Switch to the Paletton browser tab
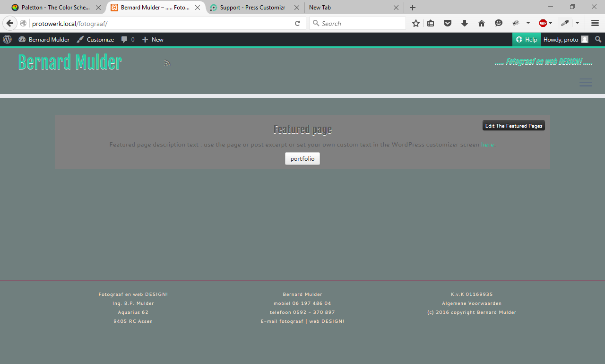The image size is (605, 364). (x=55, y=8)
